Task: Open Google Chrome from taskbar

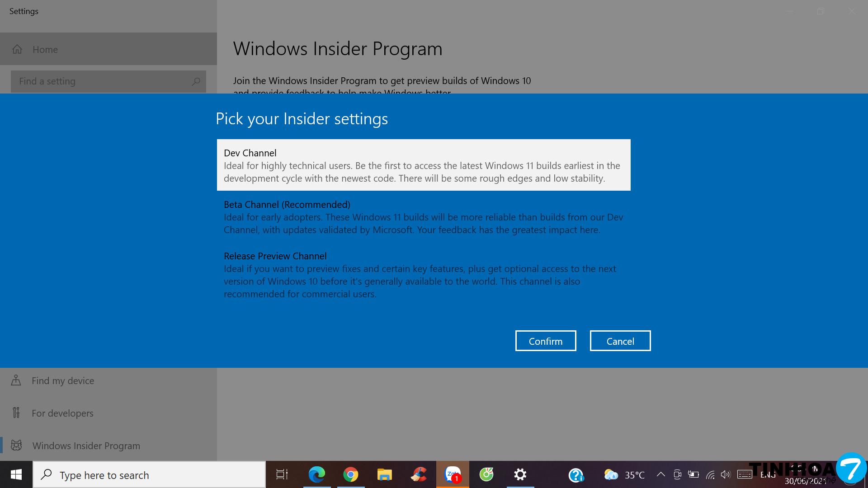Action: click(x=350, y=474)
